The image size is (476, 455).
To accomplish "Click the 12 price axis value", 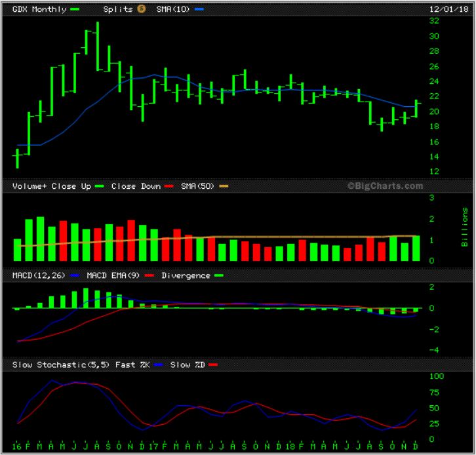I will coord(434,172).
